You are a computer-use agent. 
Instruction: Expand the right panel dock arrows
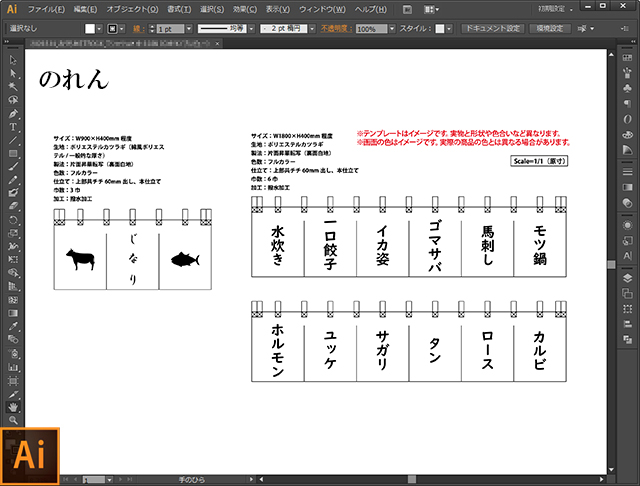[633, 41]
